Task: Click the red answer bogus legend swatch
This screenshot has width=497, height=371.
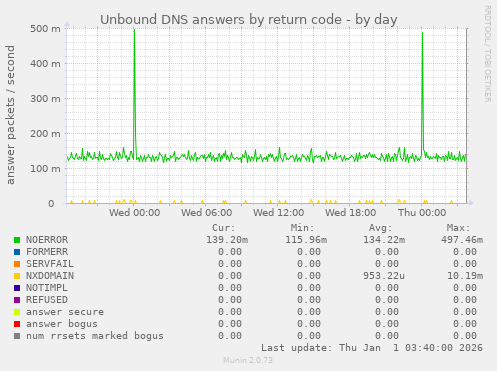Action: click(x=17, y=324)
